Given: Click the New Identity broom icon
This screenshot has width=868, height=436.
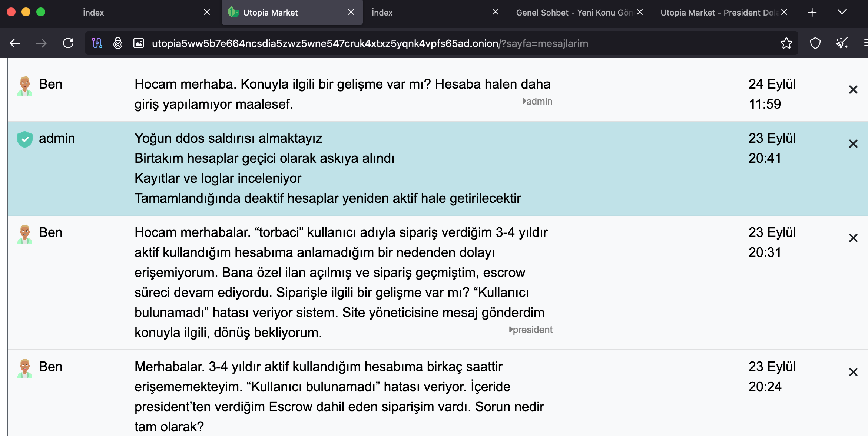Looking at the screenshot, I should pos(842,43).
